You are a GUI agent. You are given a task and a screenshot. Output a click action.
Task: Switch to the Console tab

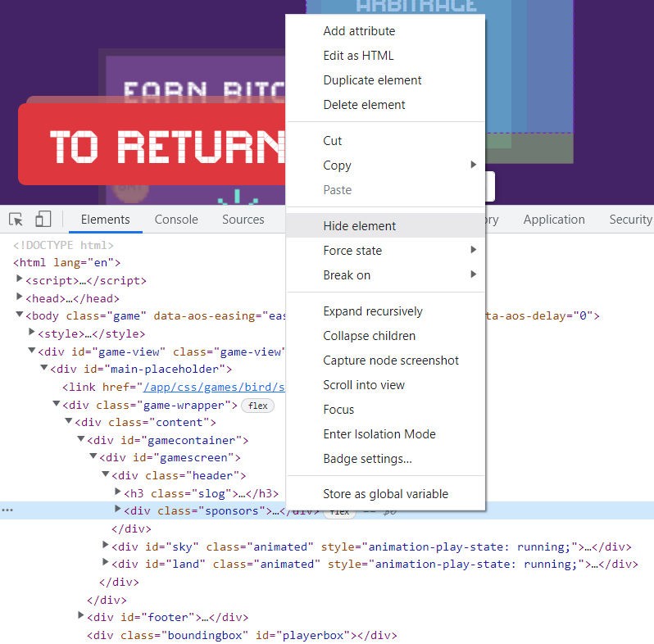(x=176, y=220)
